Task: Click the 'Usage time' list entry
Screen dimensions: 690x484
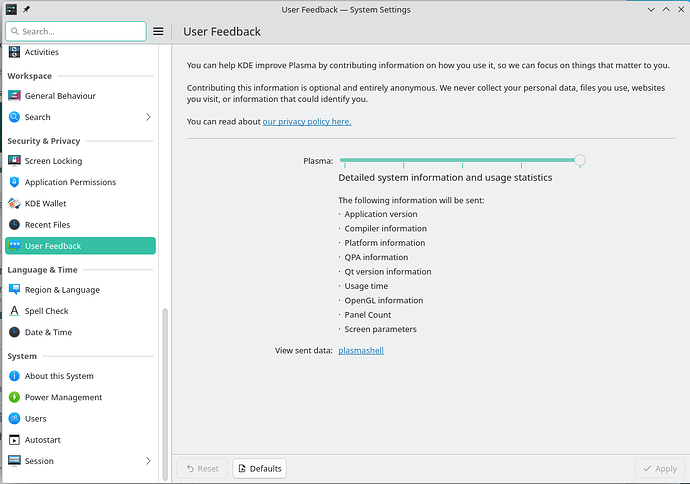Action: [x=366, y=286]
